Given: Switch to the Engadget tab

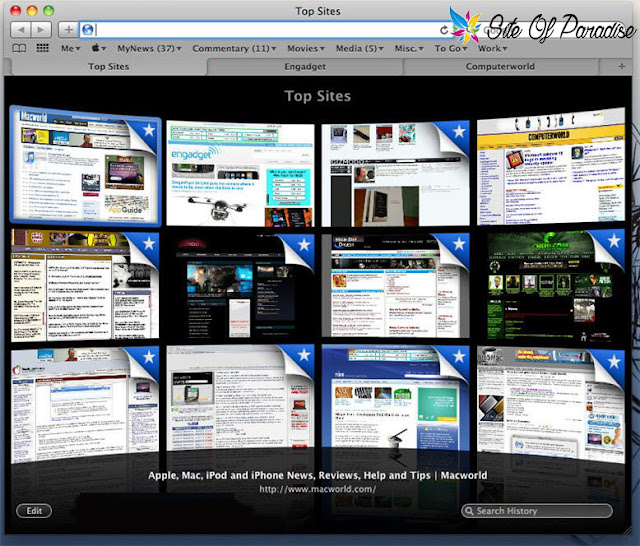Looking at the screenshot, I should click(305, 67).
